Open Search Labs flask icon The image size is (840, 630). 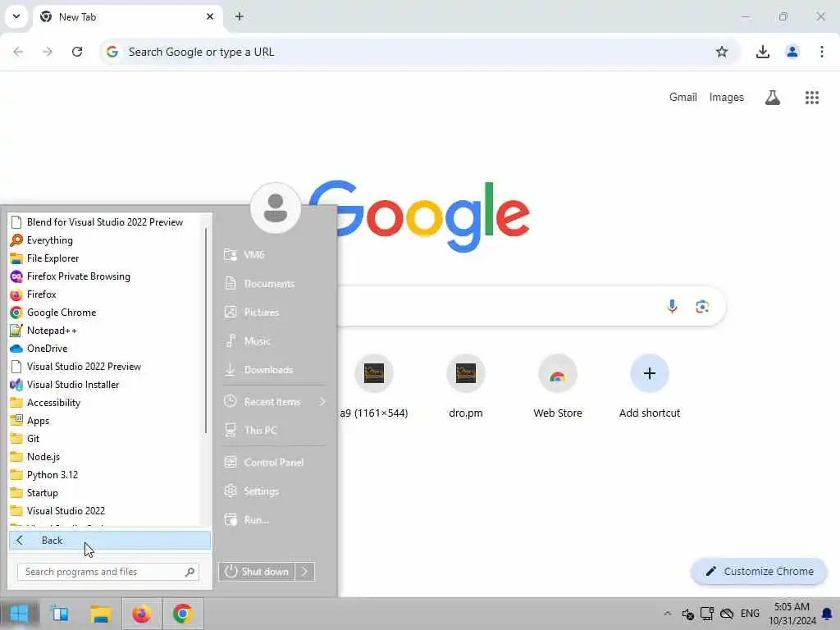click(x=773, y=98)
